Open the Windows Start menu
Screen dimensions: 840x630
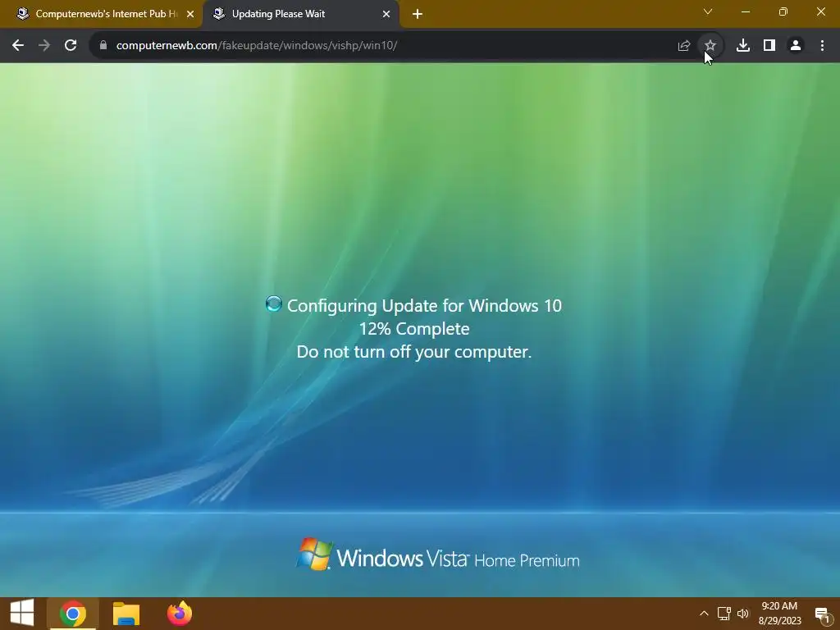click(x=22, y=614)
